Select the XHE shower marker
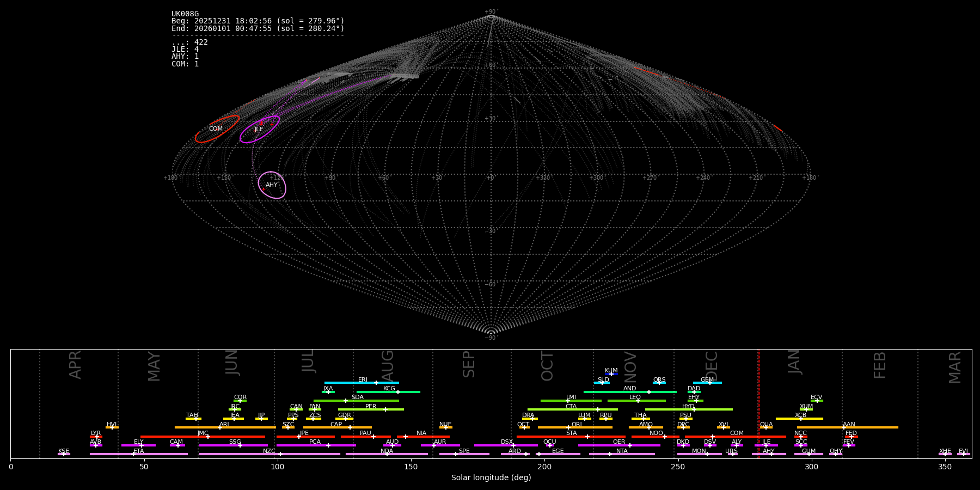The image size is (980, 490). [x=945, y=454]
